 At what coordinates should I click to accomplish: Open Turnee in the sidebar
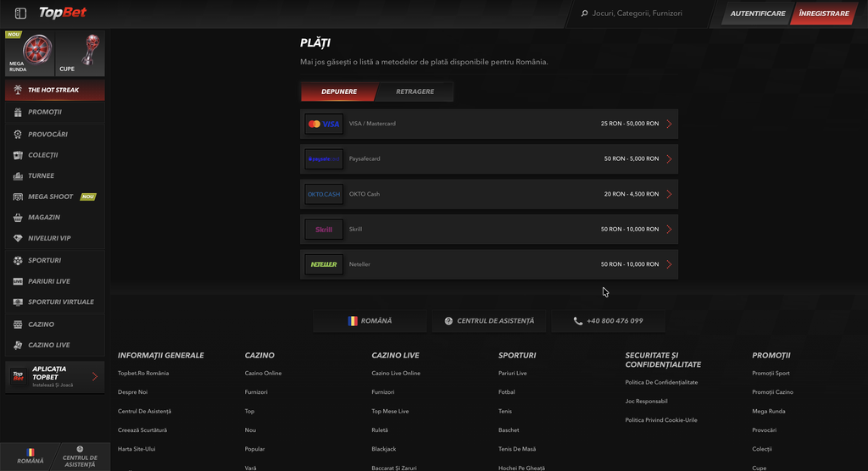point(55,176)
